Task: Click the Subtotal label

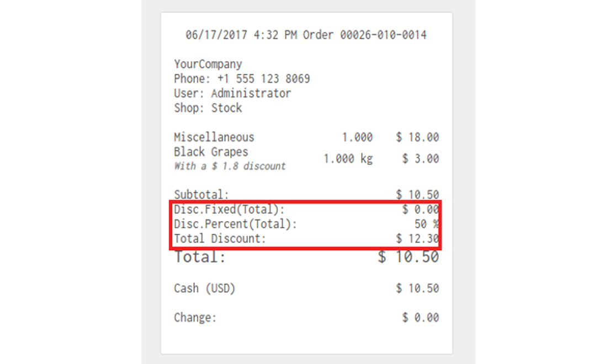Action: coord(202,195)
